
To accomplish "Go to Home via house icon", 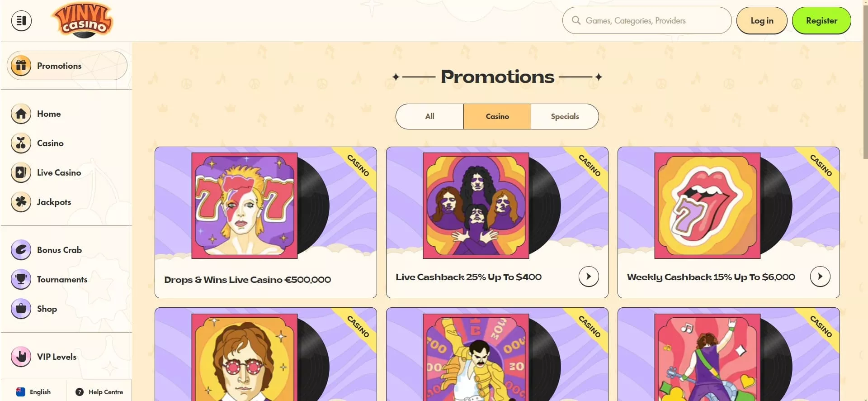I will [x=21, y=114].
